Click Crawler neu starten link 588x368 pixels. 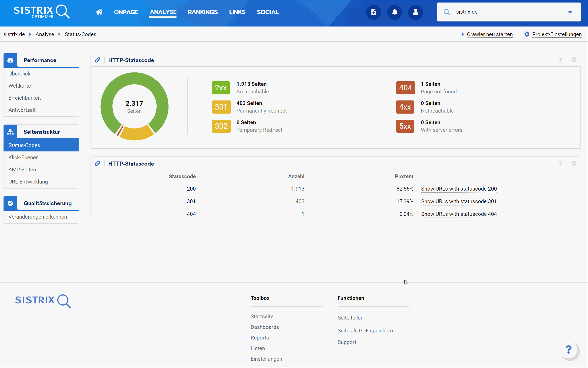click(x=489, y=34)
